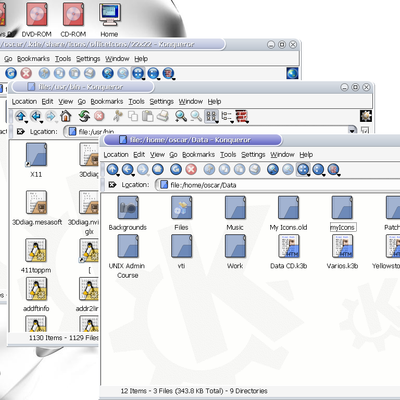This screenshot has height=400, width=400.
Task: Expand the location history dropdown in the /usr/bin window
Action: 352,131
